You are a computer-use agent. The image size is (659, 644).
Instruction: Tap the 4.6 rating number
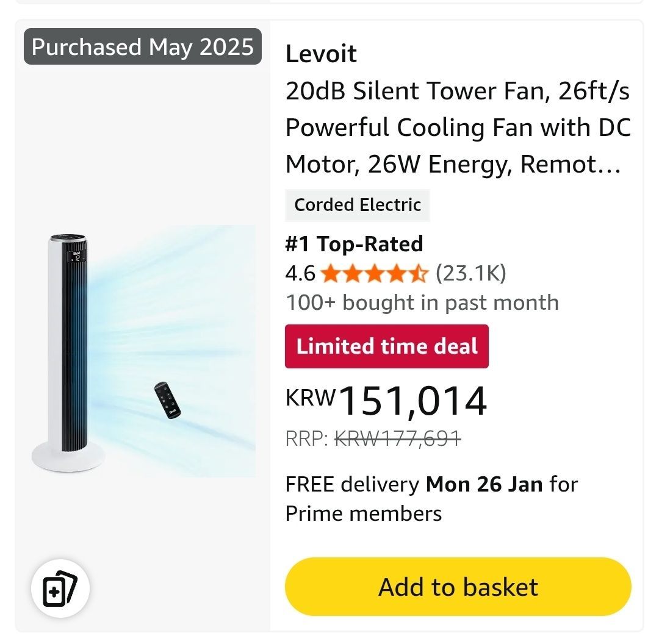click(300, 274)
